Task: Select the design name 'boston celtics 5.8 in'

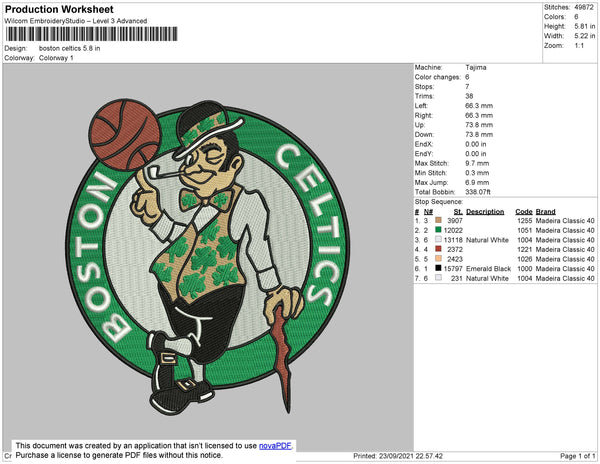Action: pyautogui.click(x=70, y=48)
